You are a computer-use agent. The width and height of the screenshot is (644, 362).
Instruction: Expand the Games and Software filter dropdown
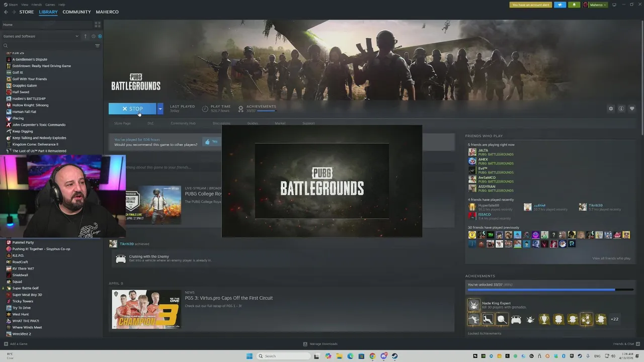tap(40, 36)
